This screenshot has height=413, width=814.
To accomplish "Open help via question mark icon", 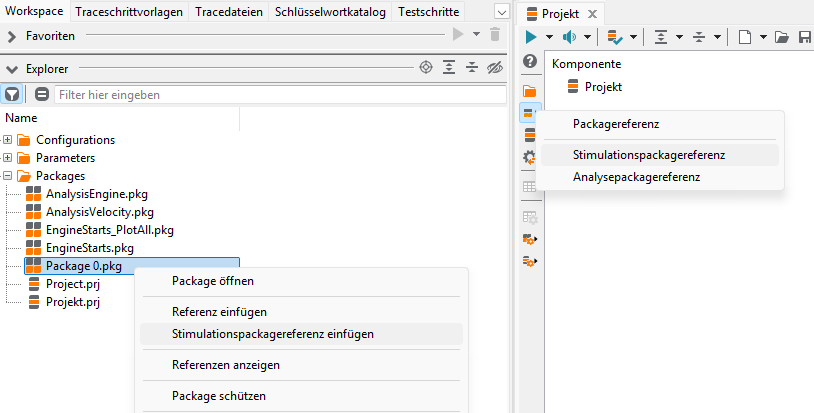I will coord(530,61).
